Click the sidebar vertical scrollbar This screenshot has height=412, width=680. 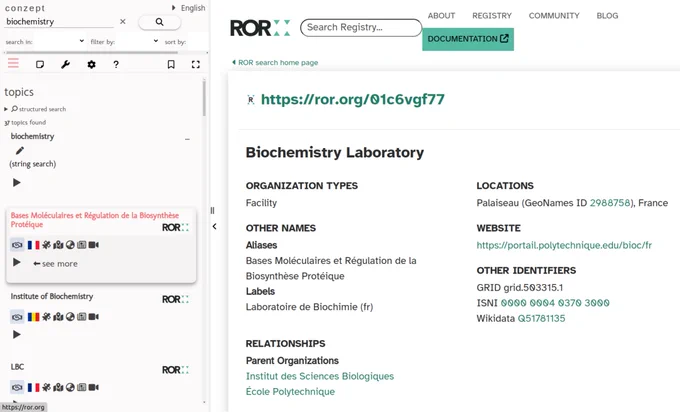pyautogui.click(x=204, y=98)
